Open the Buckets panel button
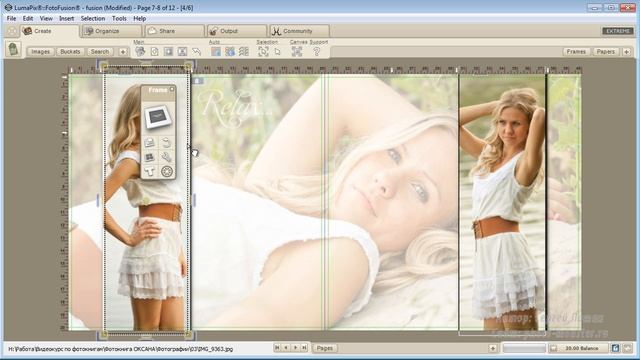 click(70, 52)
